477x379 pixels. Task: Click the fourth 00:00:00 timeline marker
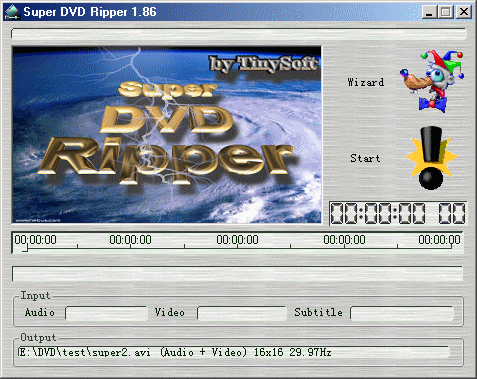pos(344,240)
